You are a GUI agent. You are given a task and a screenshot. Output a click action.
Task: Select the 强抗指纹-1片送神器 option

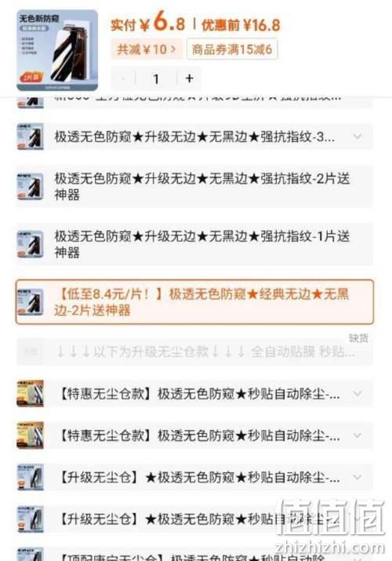tap(194, 244)
